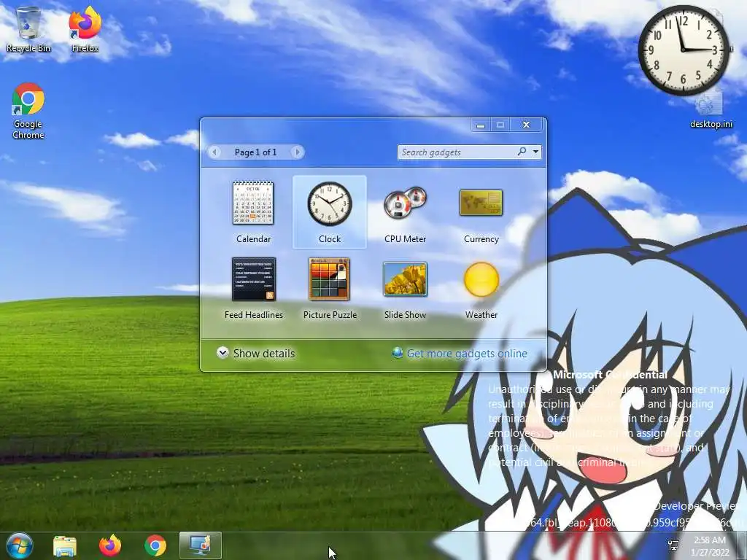Screen dimensions: 747x560
Task: Select the Feed Headlines gadget
Action: 253,288
